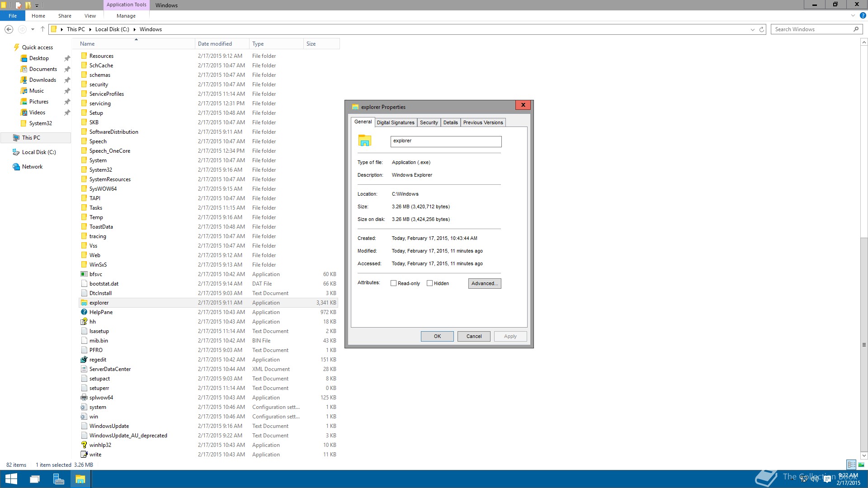Viewport: 868px width, 488px height.
Task: Expand the ribbon with the chevron
Action: coord(853,15)
